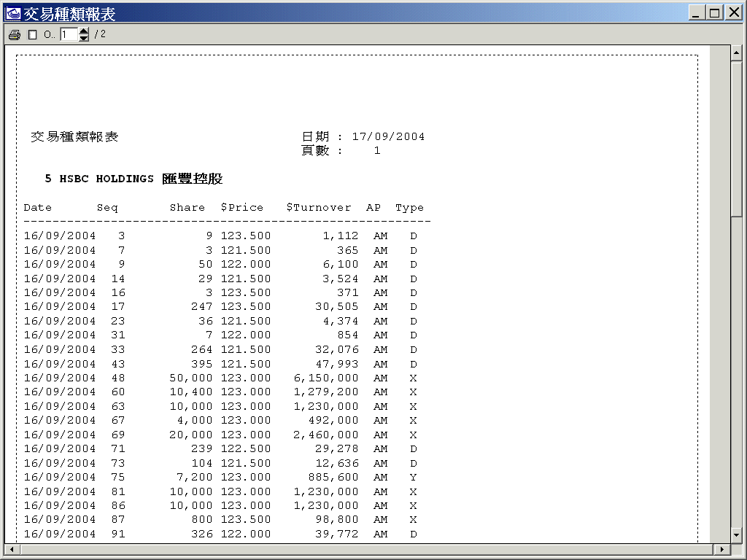Screen dimensions: 747x560
Task: Click turnover value 1,279,200
Action: tap(326, 392)
